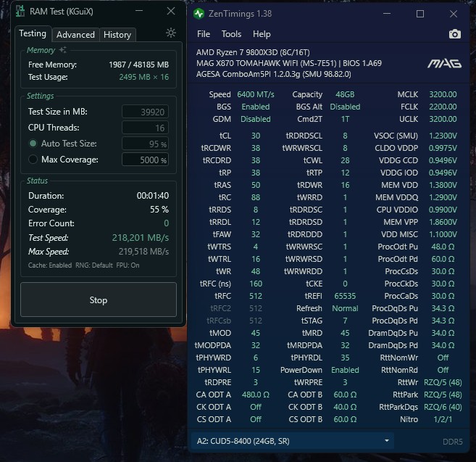The image size is (476, 462).
Task: Select the Max Coverage radio button
Action: [x=33, y=160]
